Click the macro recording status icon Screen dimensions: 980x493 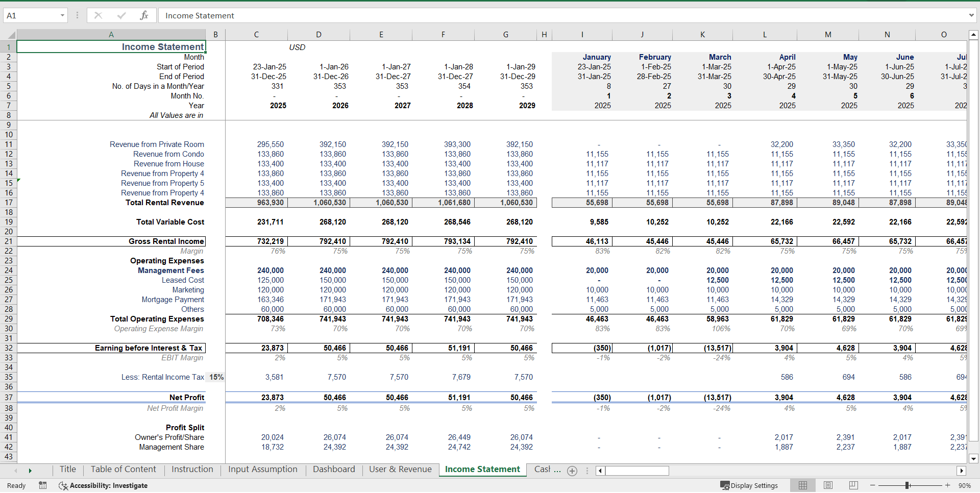[x=43, y=485]
